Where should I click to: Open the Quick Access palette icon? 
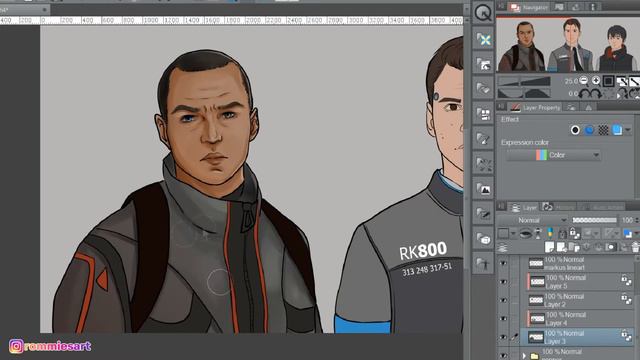483,13
